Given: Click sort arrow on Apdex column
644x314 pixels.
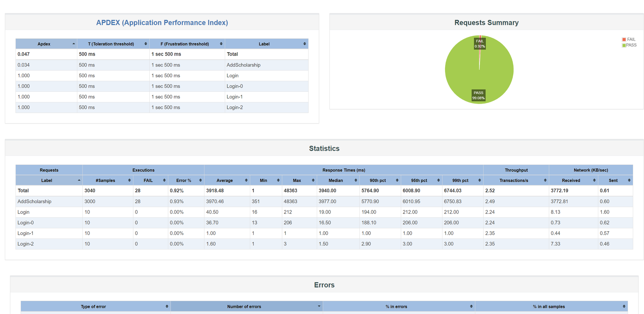Looking at the screenshot, I should tap(74, 44).
